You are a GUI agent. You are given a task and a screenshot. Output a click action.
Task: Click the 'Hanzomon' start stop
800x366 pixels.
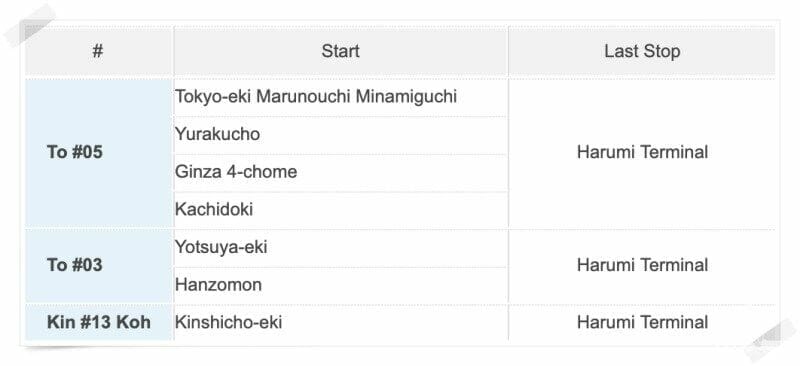[x=218, y=285]
